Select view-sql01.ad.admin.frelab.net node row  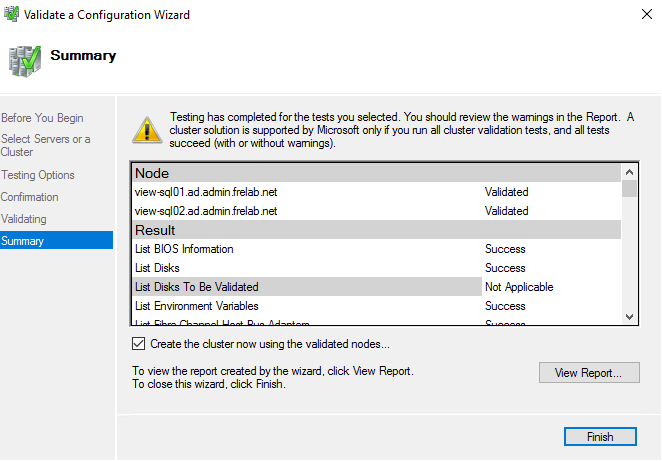pos(206,192)
